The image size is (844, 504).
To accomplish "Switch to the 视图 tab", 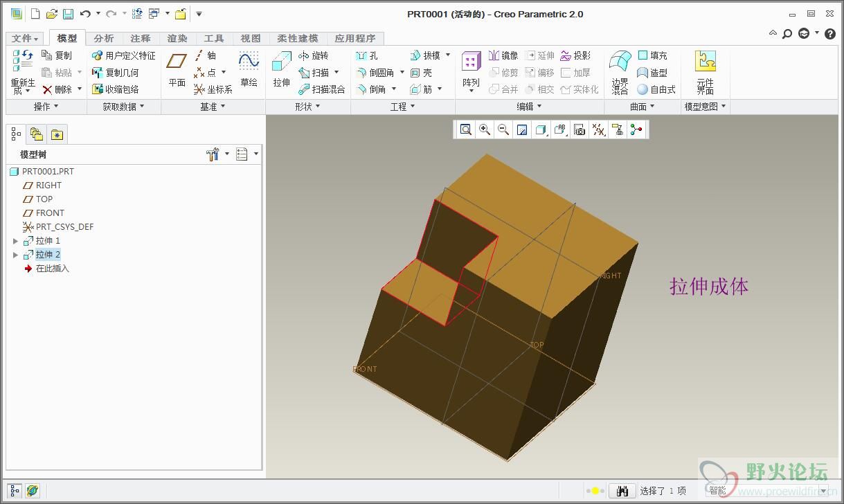I will pos(251,39).
